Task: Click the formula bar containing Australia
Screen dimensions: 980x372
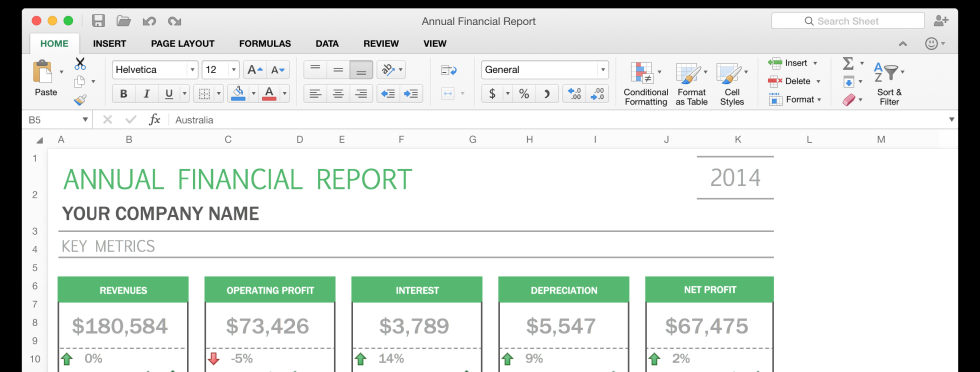Action: point(558,119)
